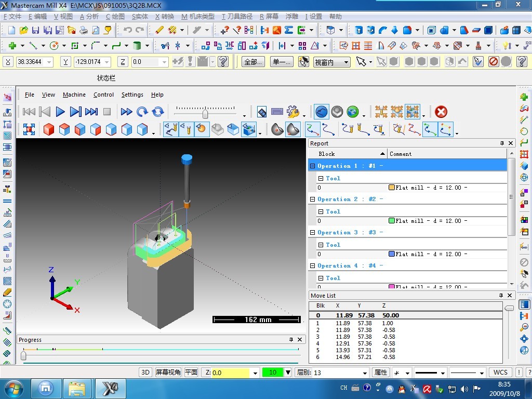Click the 3D mode status button
This screenshot has height=399, width=532.
(x=145, y=372)
